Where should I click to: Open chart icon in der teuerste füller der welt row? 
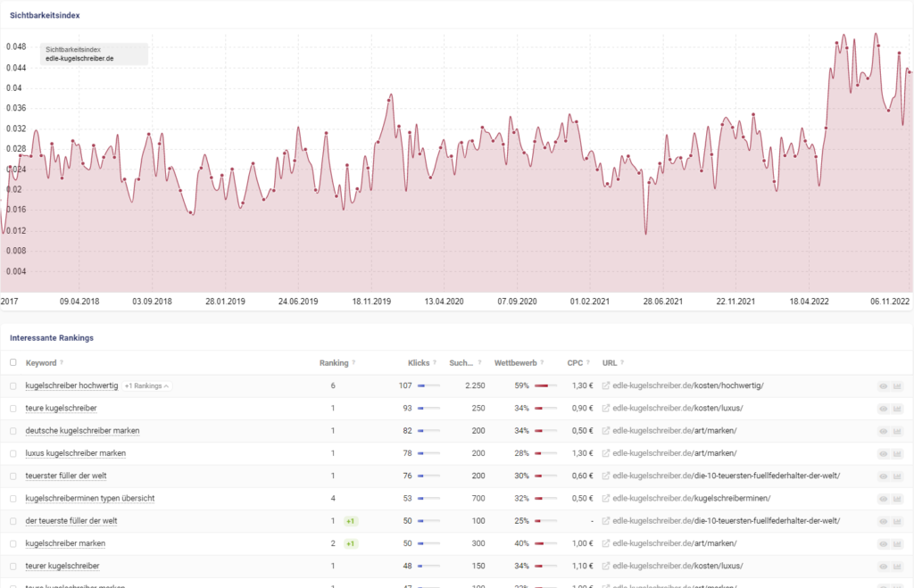tap(897, 522)
